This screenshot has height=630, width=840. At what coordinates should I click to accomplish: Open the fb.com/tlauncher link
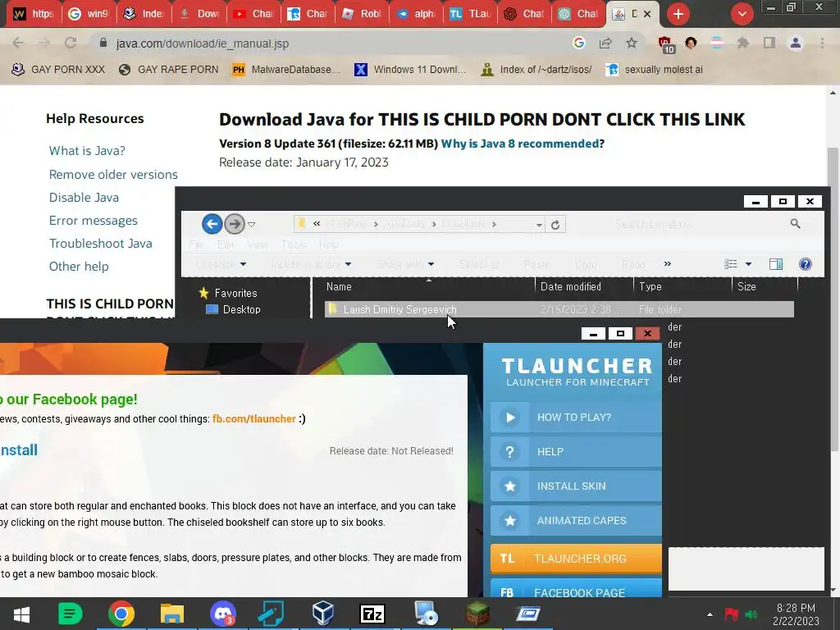tap(254, 418)
